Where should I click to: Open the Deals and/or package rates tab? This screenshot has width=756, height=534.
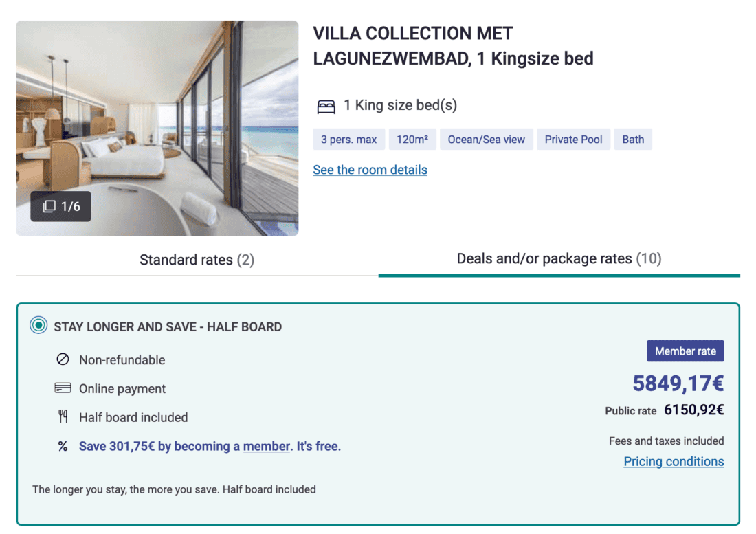click(x=559, y=258)
